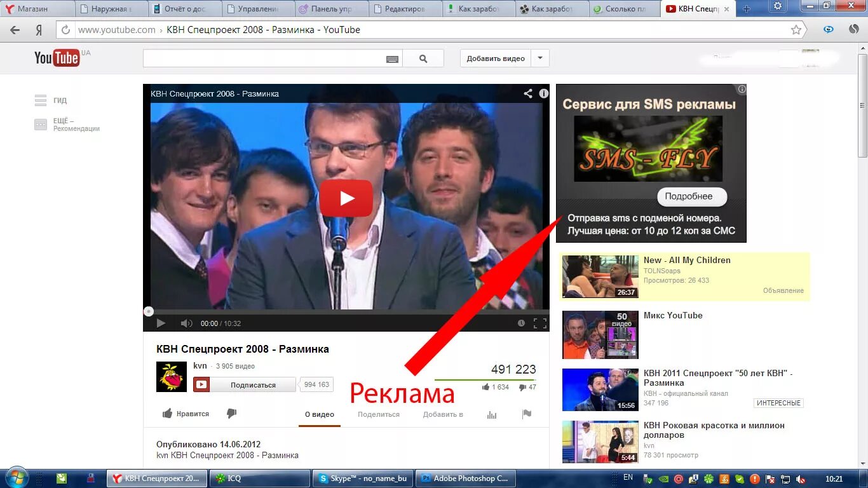This screenshot has width=868, height=488.
Task: Open КВН 2011 Спецпроект 50 лет КВН video
Action: pyautogui.click(x=718, y=378)
